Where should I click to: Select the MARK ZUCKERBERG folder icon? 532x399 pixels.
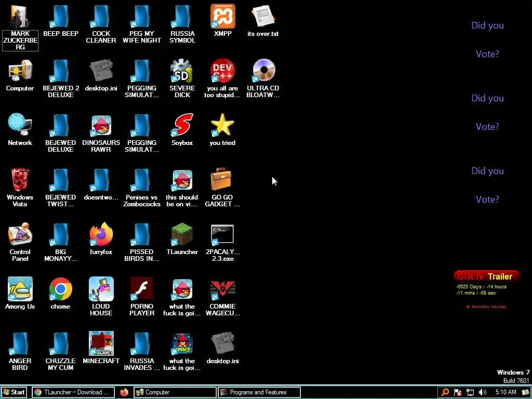pos(20,17)
